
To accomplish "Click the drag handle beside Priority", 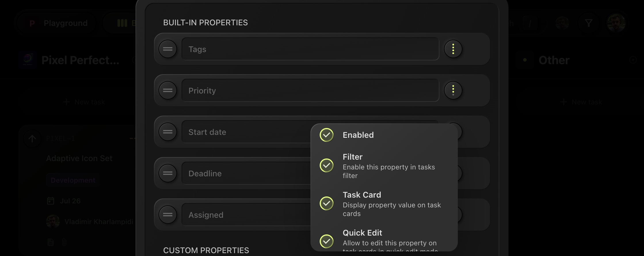I will pos(168,91).
